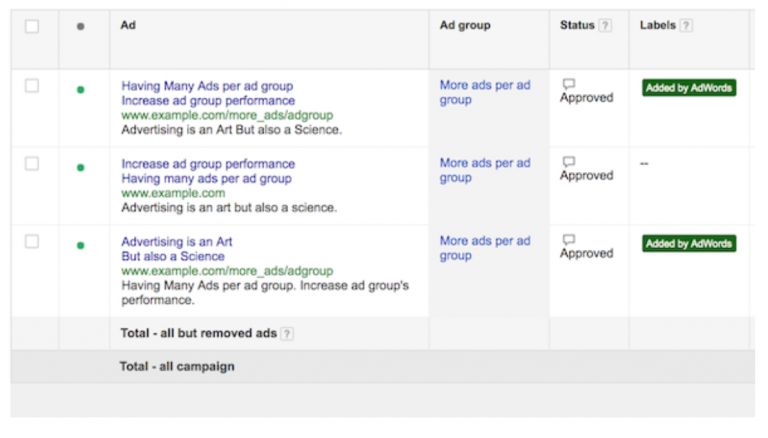The image size is (768, 438).
Task: Click help icon beside Total all but removed ads
Action: point(287,334)
